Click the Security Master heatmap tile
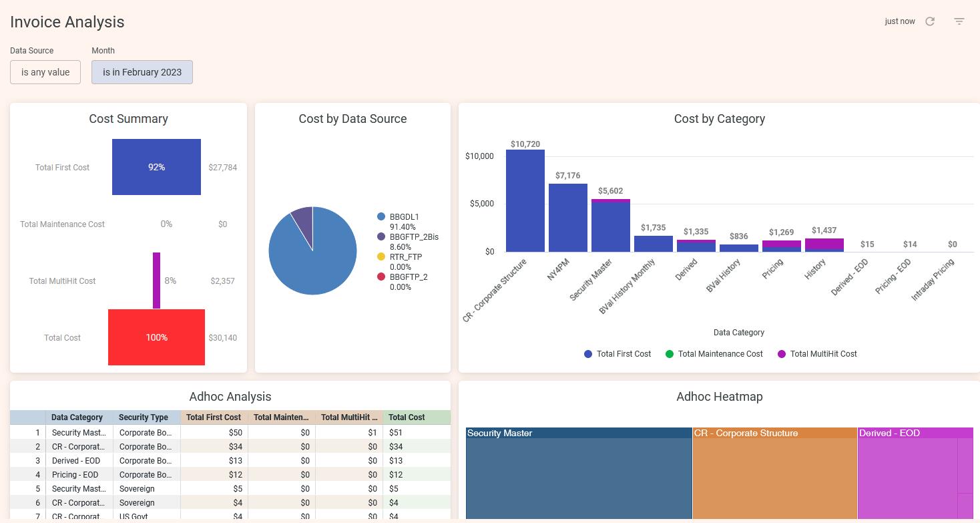This screenshot has width=980, height=523. coord(579,478)
